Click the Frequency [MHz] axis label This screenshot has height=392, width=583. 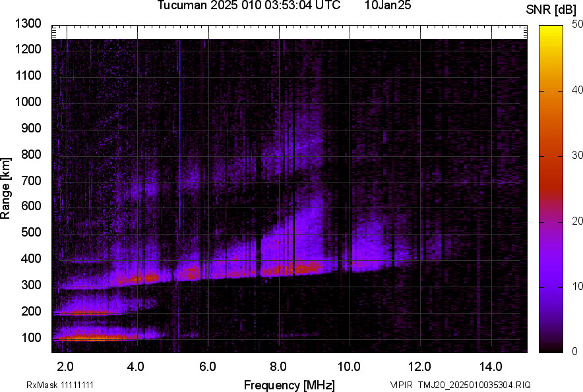tap(289, 385)
